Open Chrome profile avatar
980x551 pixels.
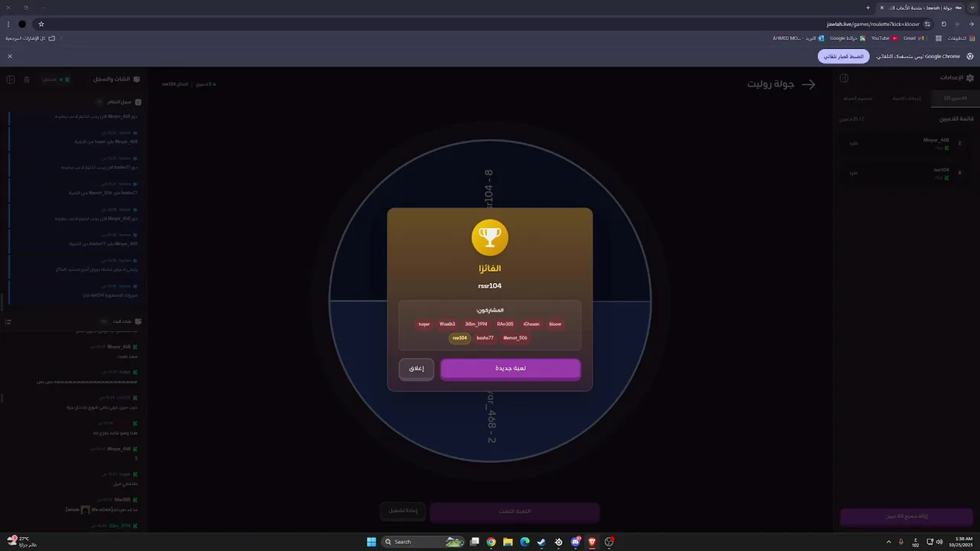pyautogui.click(x=22, y=24)
